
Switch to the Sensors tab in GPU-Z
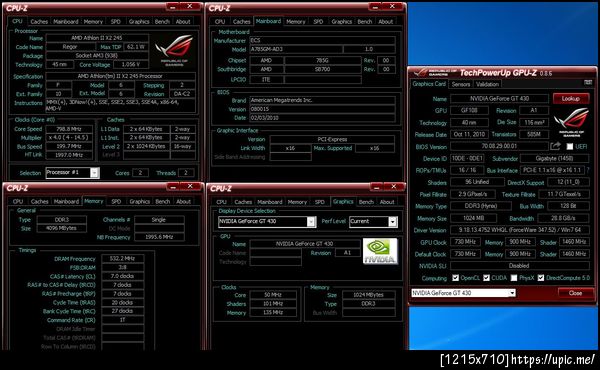coord(461,84)
